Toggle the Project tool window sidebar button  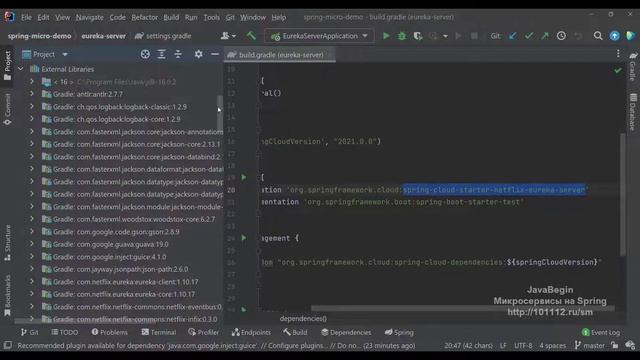7,65
